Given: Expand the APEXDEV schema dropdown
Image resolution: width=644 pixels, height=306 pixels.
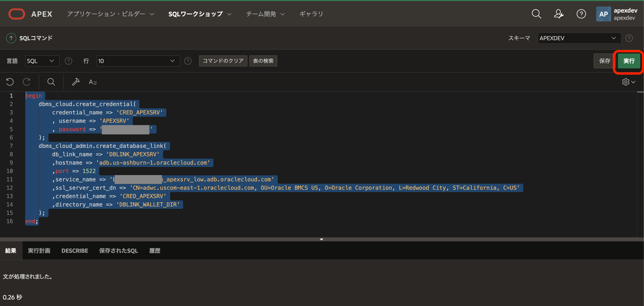Looking at the screenshot, I should pyautogui.click(x=579, y=38).
